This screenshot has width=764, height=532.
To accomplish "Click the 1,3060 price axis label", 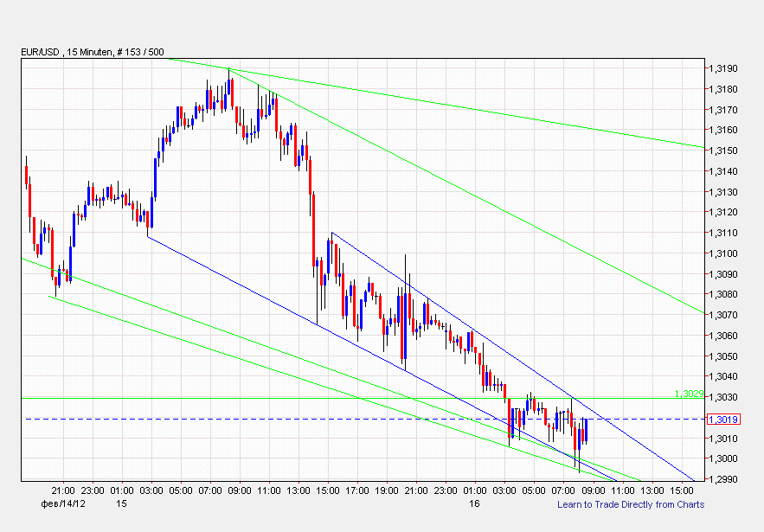I will [723, 336].
